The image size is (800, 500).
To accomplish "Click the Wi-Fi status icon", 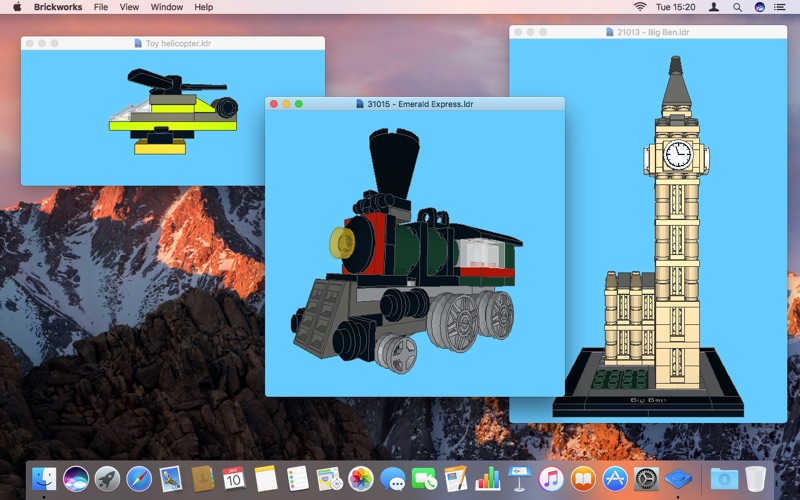I will tap(640, 7).
